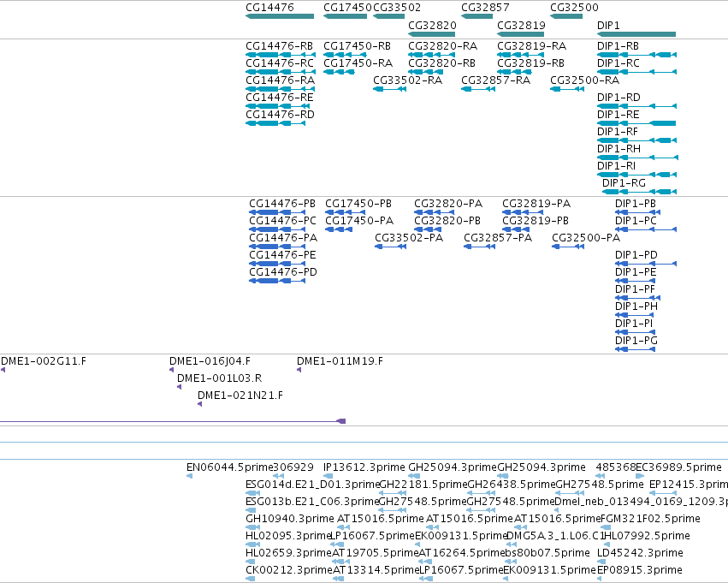728x583 pixels.
Task: Open protein DIP1-PB
Action: (636, 204)
